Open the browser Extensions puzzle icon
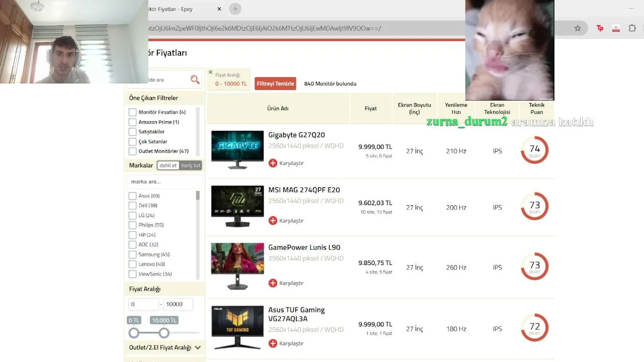Screen dimensions: 644x362 tap(632, 28)
